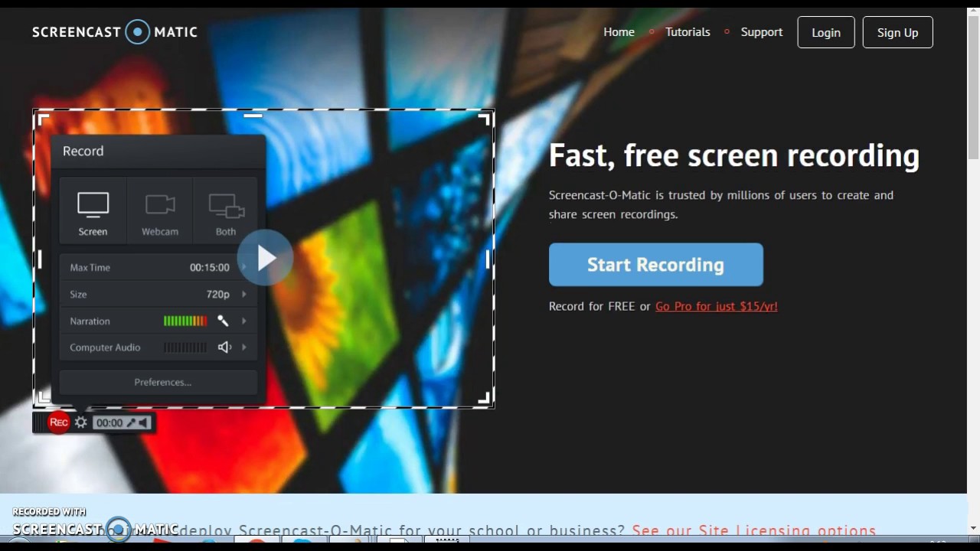The width and height of the screenshot is (980, 551).
Task: Follow the Go Pro for just $15/yr link
Action: [x=717, y=306]
